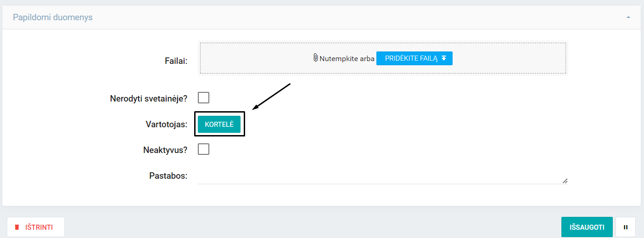Open the user card with the Kortelė button
The image size is (644, 238).
coord(219,124)
